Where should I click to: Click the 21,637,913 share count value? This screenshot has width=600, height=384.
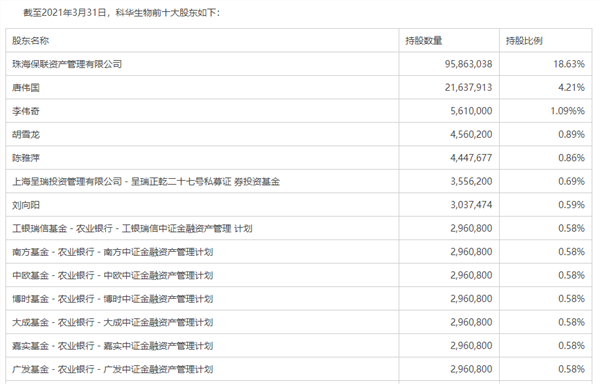point(468,88)
